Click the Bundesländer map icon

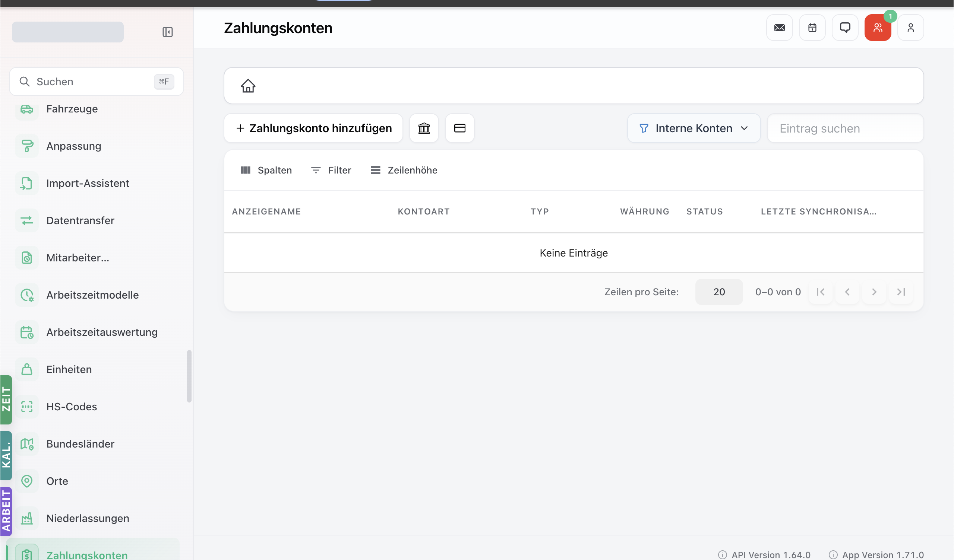[x=27, y=444]
